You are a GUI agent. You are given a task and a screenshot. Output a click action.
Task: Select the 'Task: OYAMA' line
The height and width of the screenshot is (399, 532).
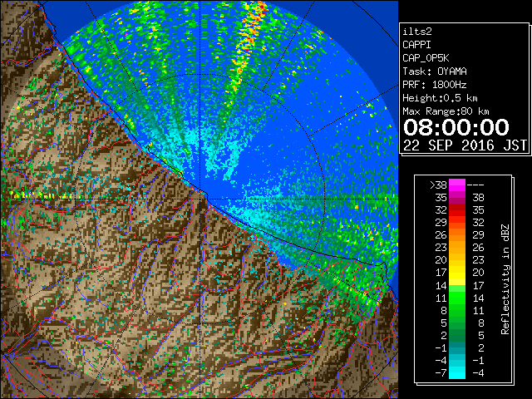[x=435, y=71]
